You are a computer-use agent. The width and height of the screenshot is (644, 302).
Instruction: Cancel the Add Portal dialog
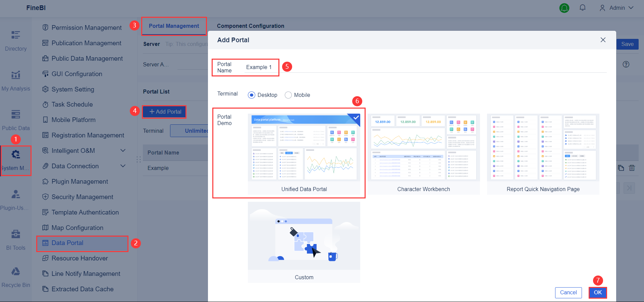(x=568, y=292)
